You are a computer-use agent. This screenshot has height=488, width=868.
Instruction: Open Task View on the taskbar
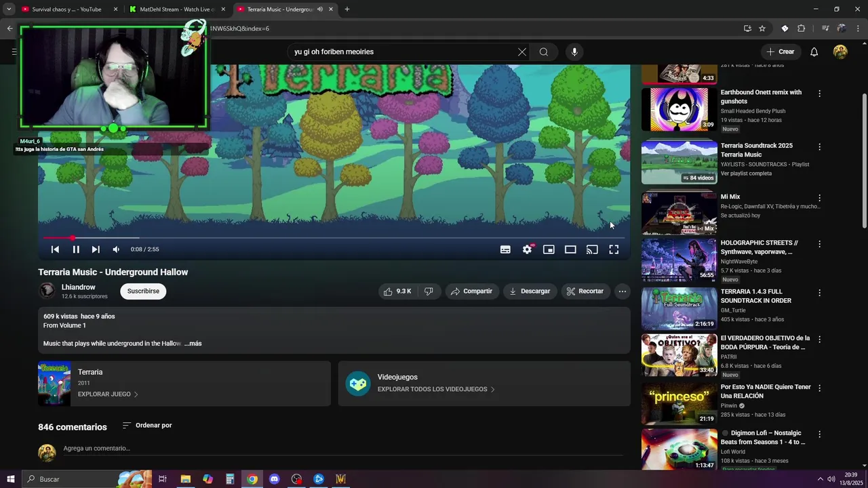163,479
